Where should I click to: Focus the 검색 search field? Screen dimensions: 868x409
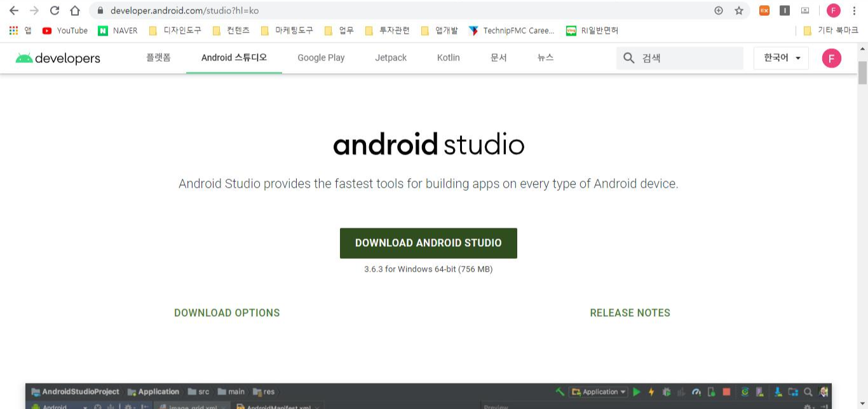679,58
